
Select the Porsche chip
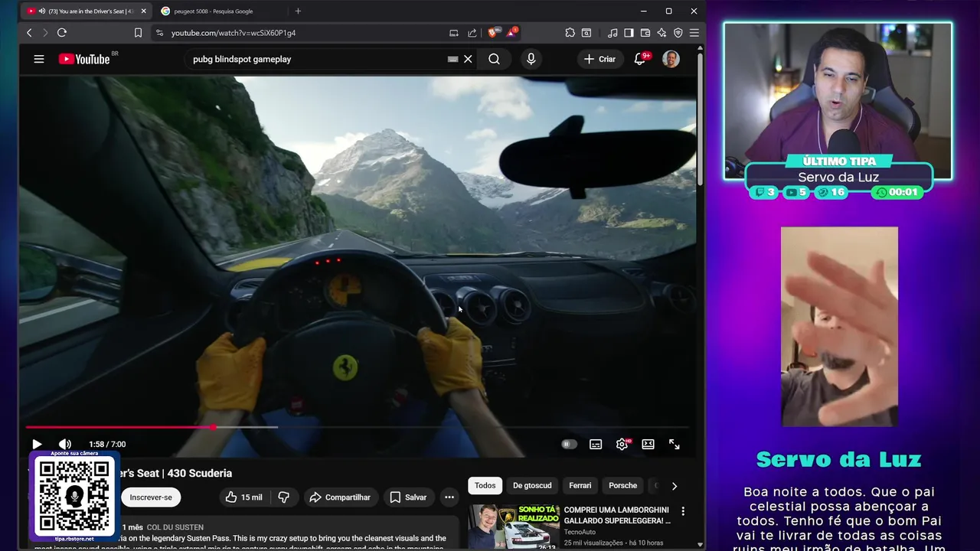pos(622,485)
